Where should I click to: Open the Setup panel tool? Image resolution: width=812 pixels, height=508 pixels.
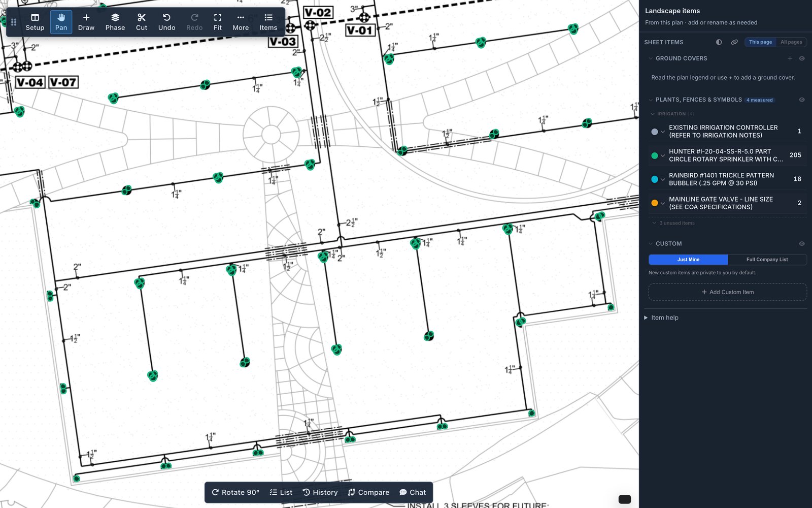pos(35,22)
